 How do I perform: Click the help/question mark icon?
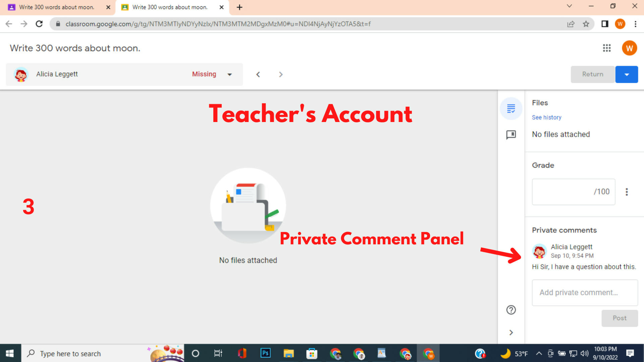pos(511,309)
